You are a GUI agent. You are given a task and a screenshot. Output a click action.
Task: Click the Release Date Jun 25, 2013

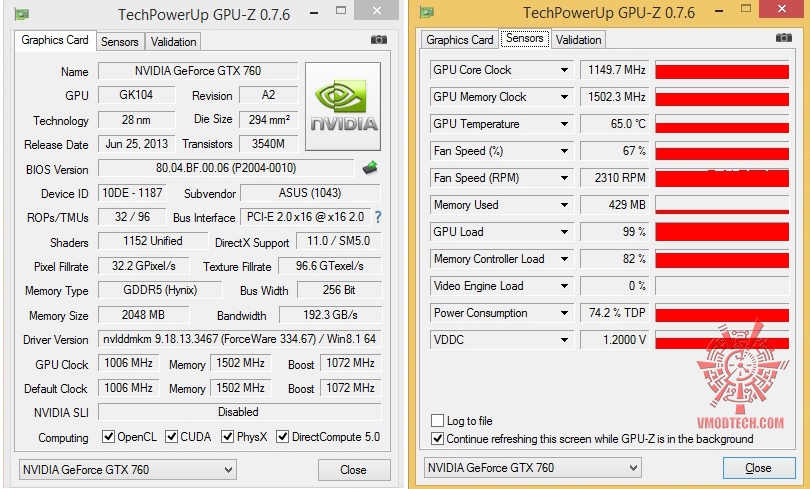click(136, 144)
